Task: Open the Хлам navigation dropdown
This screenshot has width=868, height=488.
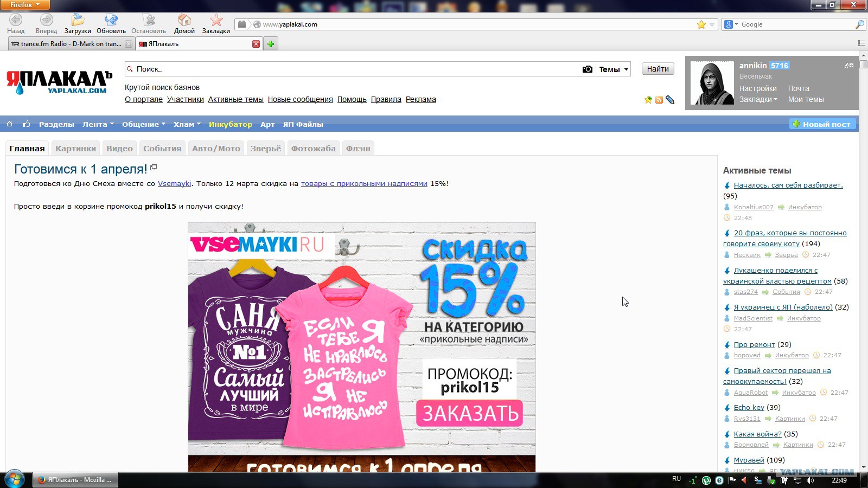Action: pos(187,124)
